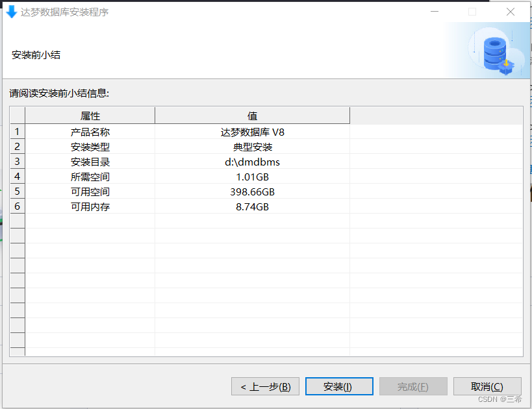Select row header number 4
The image size is (532, 409).
18,177
